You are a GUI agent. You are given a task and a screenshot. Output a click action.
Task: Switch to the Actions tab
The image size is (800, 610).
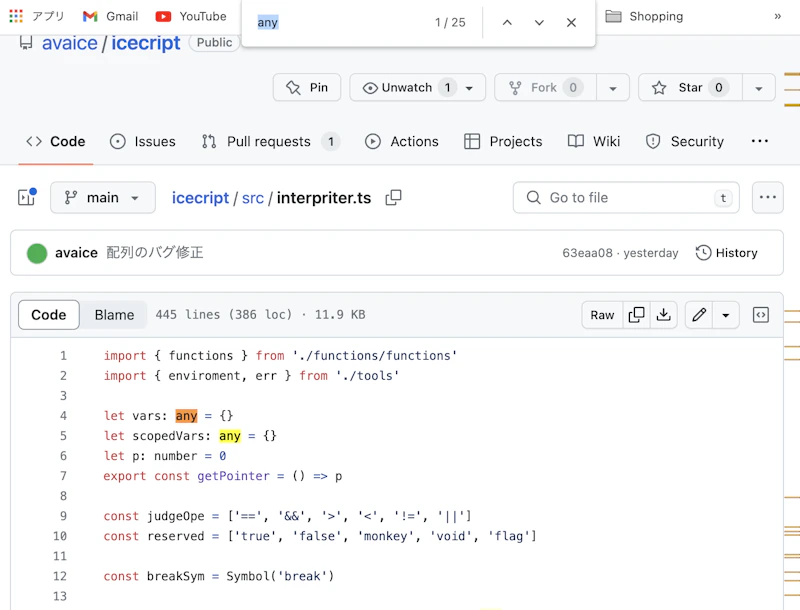[402, 142]
